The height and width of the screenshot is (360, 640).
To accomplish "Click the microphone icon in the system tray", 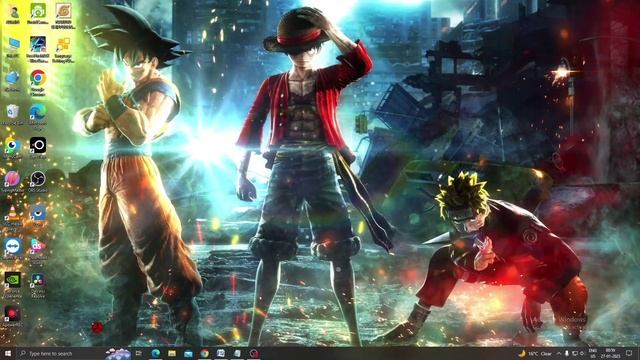I will pos(567,353).
